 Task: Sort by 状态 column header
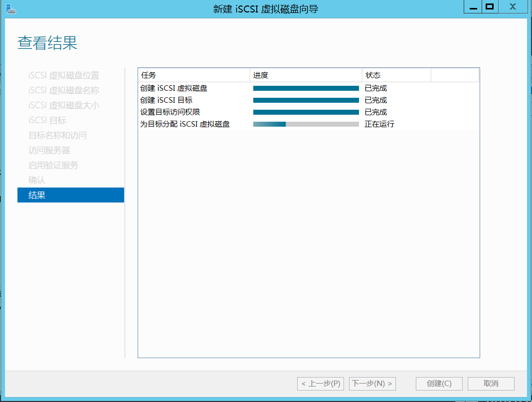click(396, 75)
